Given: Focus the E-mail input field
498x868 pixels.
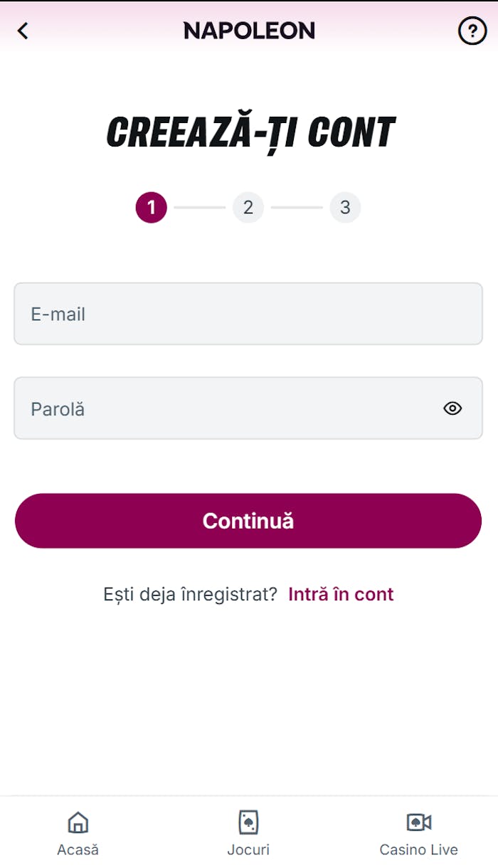Looking at the screenshot, I should pos(248,314).
